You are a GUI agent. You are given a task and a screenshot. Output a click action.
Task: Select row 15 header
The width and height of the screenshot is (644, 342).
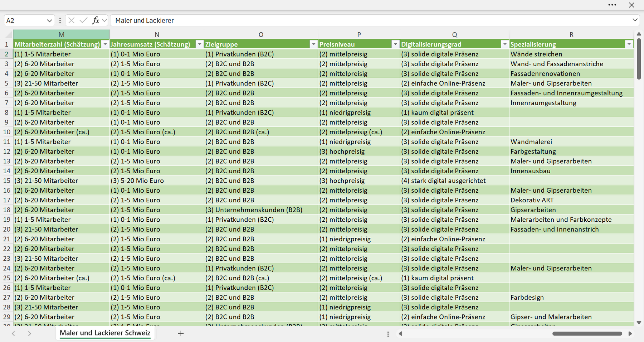tap(6, 180)
